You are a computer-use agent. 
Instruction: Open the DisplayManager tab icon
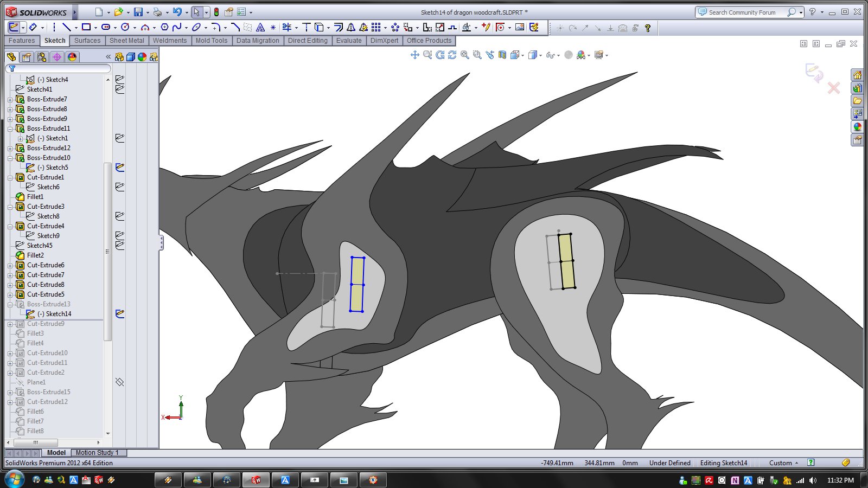72,57
